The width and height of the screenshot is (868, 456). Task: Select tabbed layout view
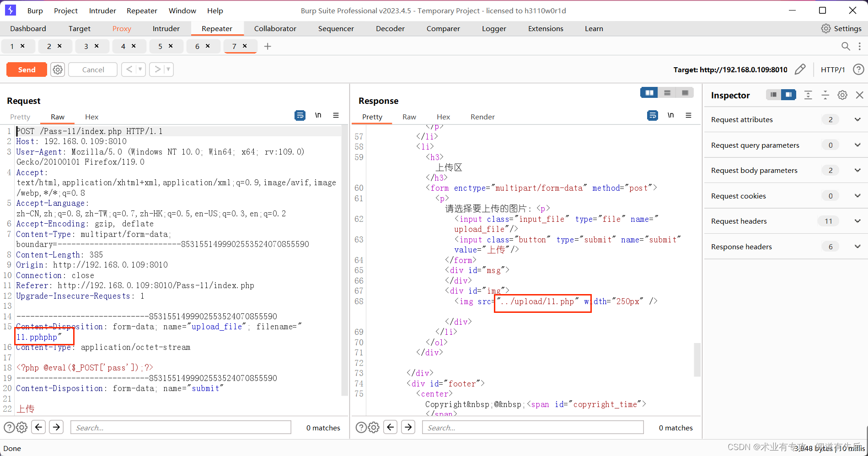pyautogui.click(x=685, y=93)
